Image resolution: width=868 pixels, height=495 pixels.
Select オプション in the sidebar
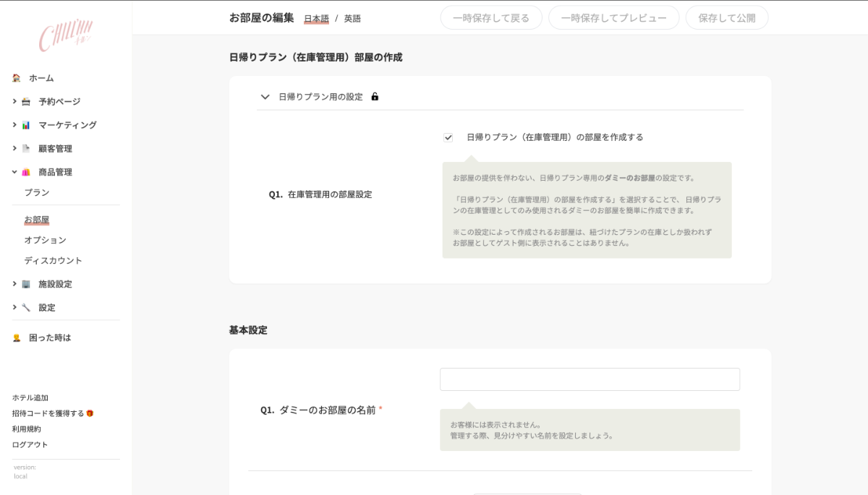pyautogui.click(x=45, y=240)
